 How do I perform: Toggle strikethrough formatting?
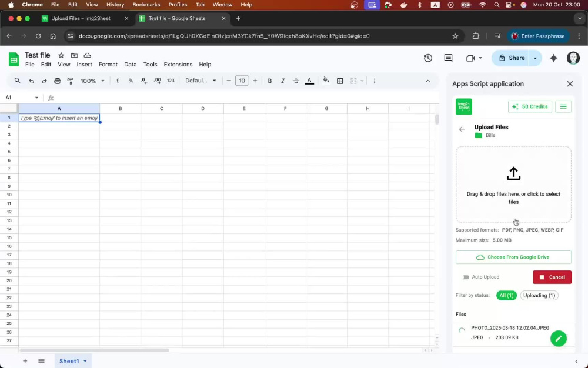[296, 81]
